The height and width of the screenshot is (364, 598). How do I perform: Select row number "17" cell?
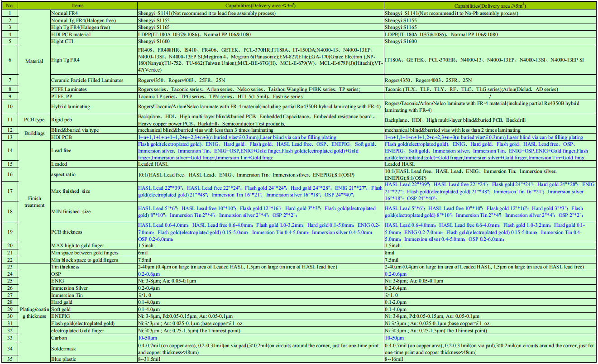point(10,191)
